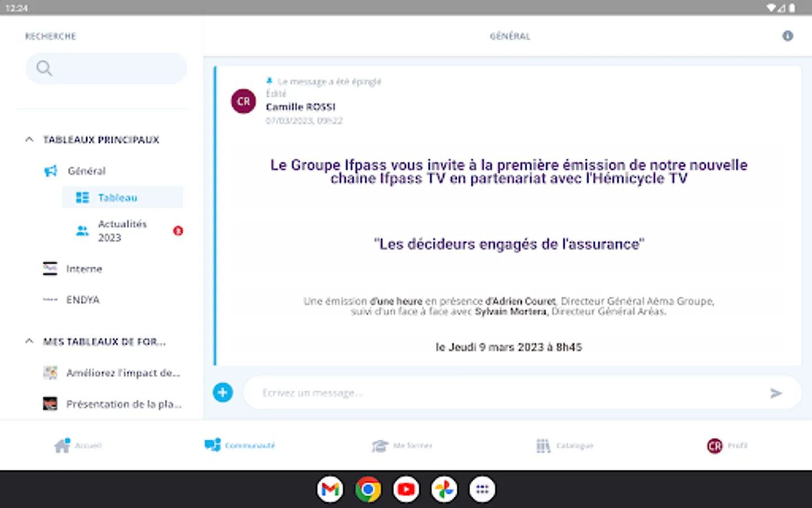
Task: Click the "le Jeudi 9 mars 2023 à 8h45" line
Action: pos(509,347)
